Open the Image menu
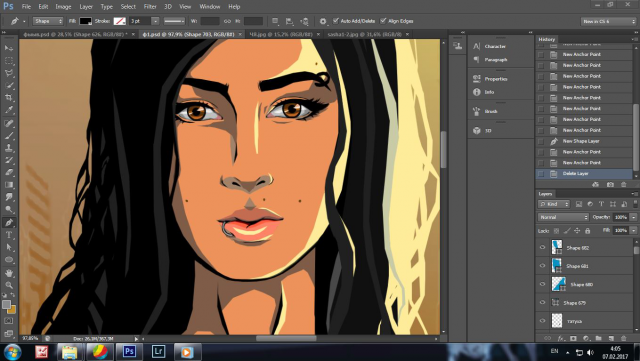The height and width of the screenshot is (361, 640). (x=63, y=7)
